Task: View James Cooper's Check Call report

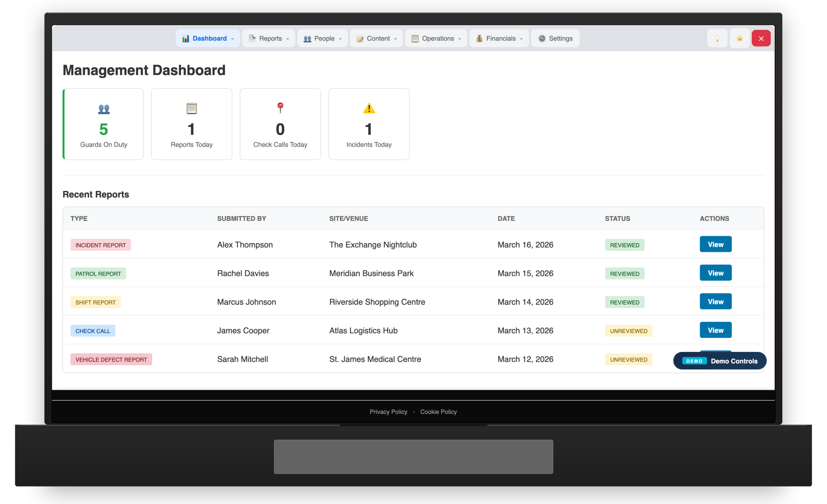Action: click(715, 330)
